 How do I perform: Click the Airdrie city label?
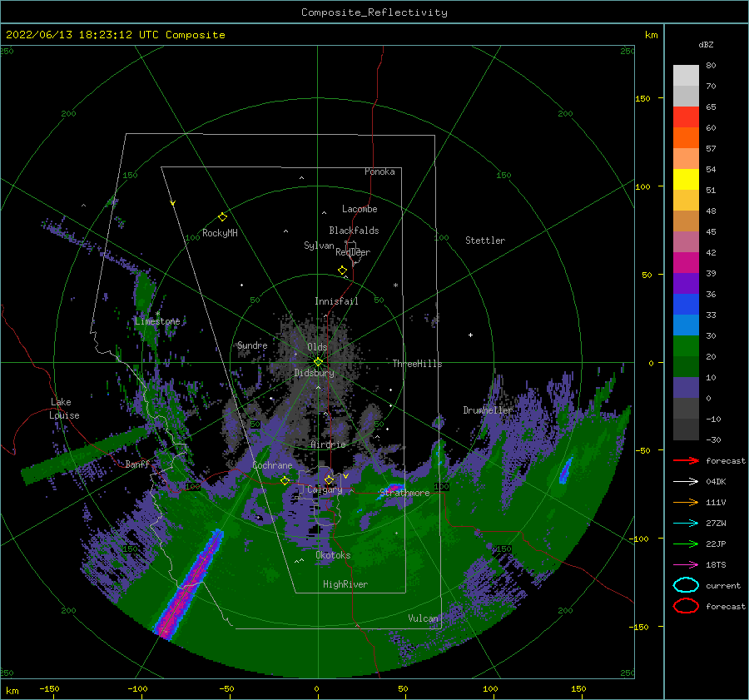(328, 444)
